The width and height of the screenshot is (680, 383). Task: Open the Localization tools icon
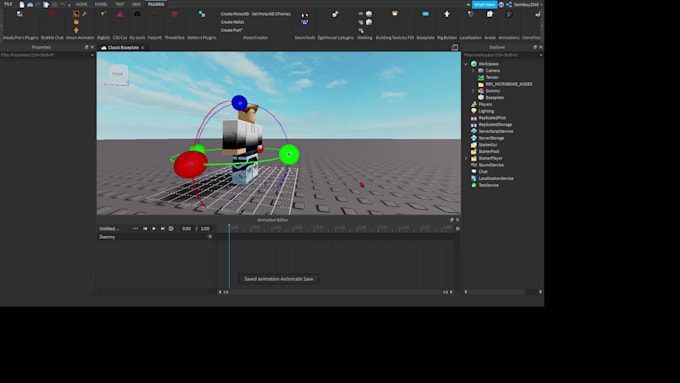(x=471, y=14)
